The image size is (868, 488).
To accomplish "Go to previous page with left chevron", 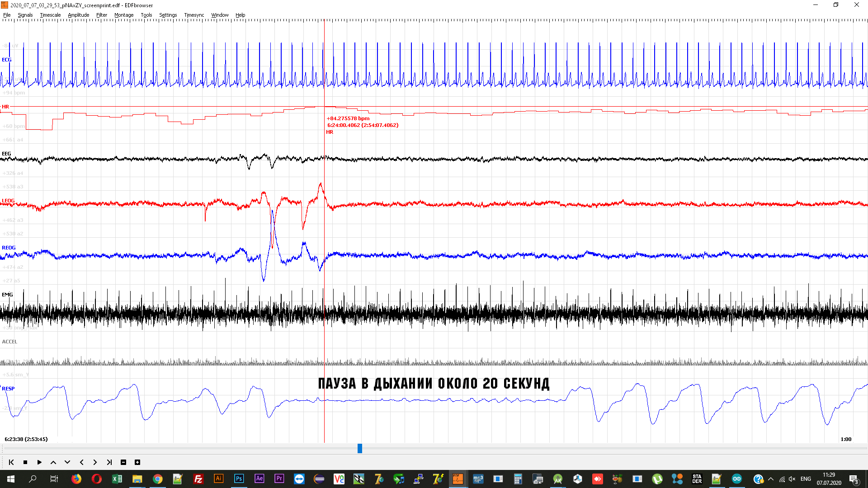I will click(x=81, y=462).
